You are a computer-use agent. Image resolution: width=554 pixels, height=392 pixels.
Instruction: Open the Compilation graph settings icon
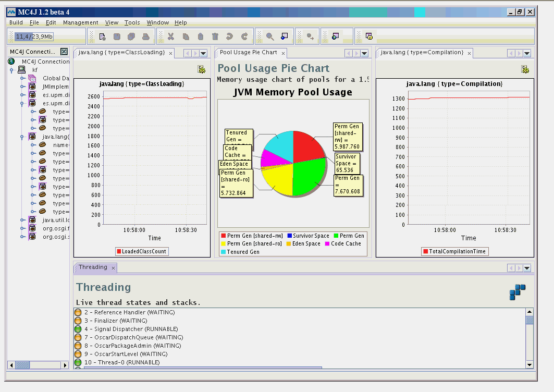[x=525, y=69]
